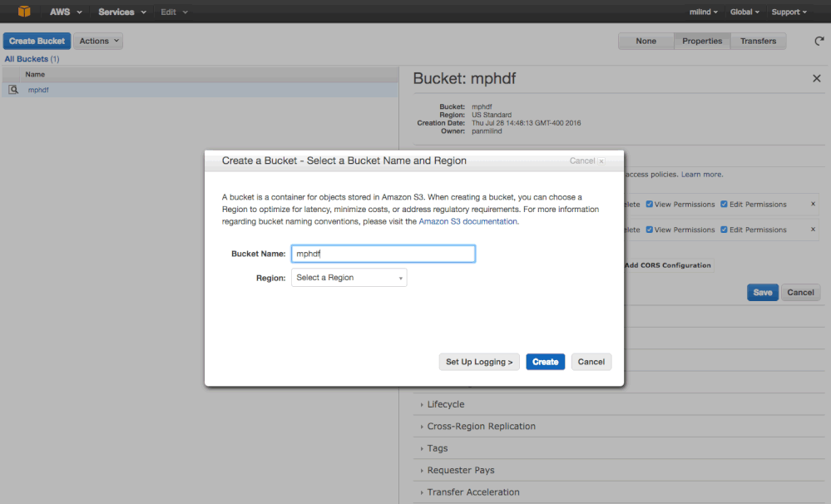Uncheck View Permissions on the second row
The image size is (831, 504).
pos(649,230)
